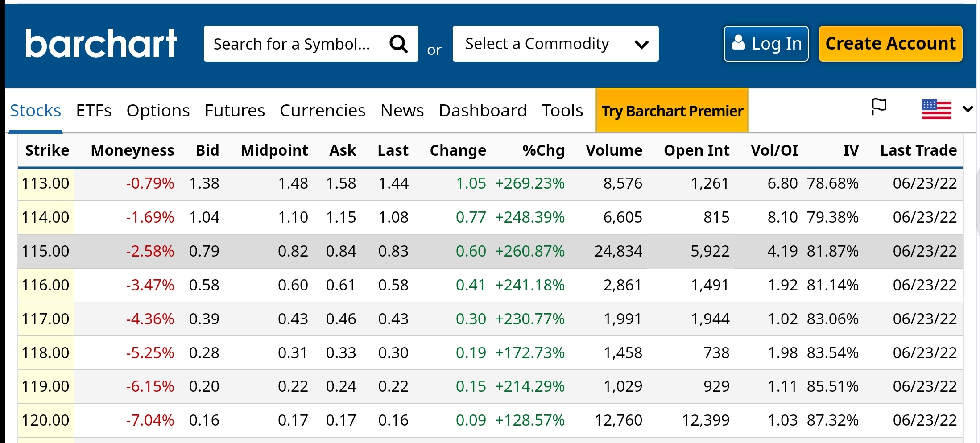Viewport: 980px width, 443px height.
Task: Click the Try Barchart Premier button
Action: [672, 111]
